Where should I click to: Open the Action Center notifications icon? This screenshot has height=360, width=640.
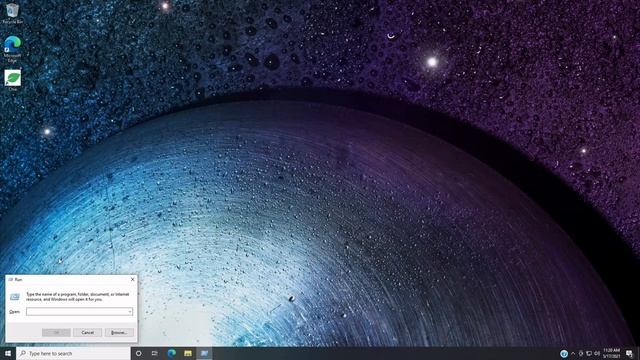[x=629, y=354]
